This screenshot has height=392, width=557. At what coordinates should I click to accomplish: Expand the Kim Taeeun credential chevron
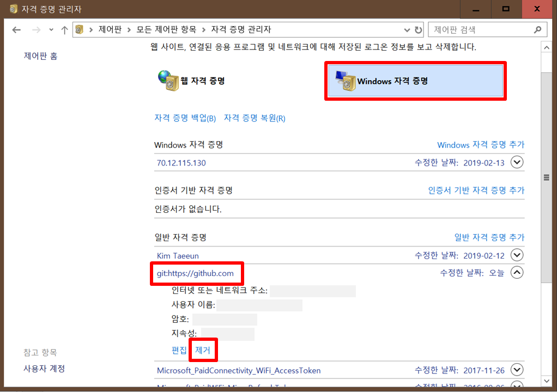pos(517,255)
